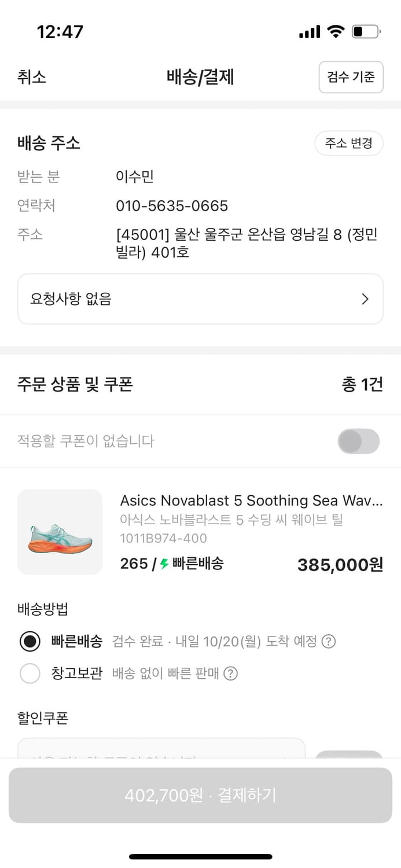Tap the chevron arrow on 요청사항 없음

point(365,299)
